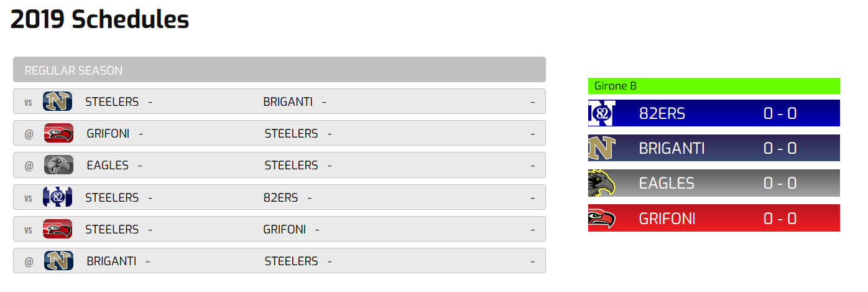Click the Grifoni bird logo in the standings
Viewport: 868px width, 292px height.
pos(602,219)
